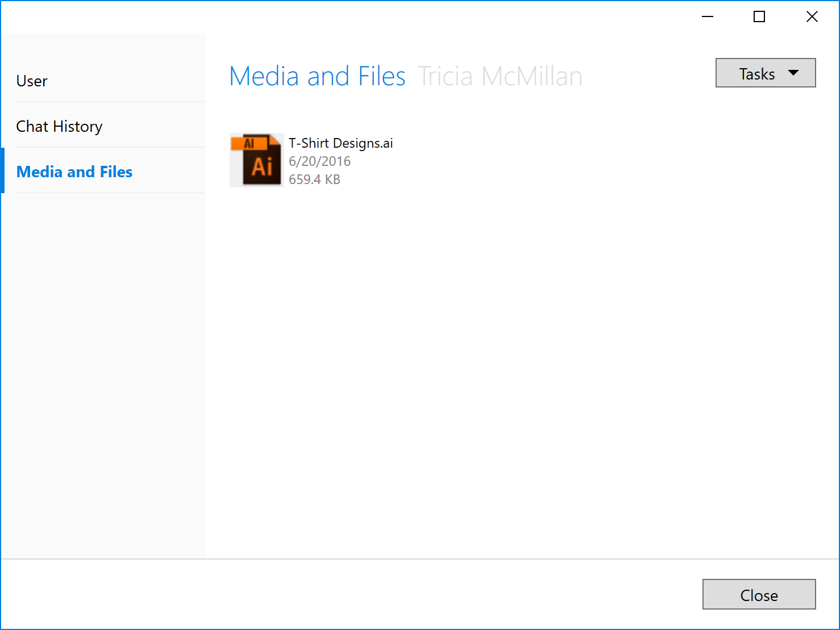Expand the Tasks dropdown arrow

[793, 73]
